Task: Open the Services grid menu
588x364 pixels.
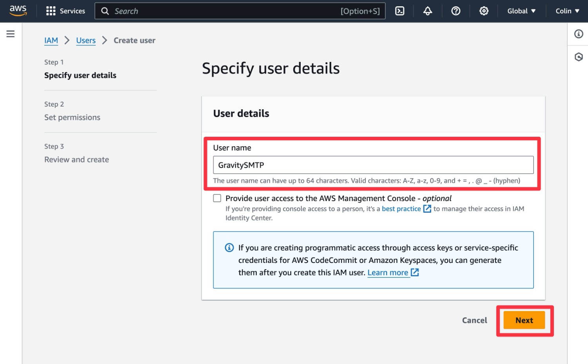Action: click(x=51, y=11)
